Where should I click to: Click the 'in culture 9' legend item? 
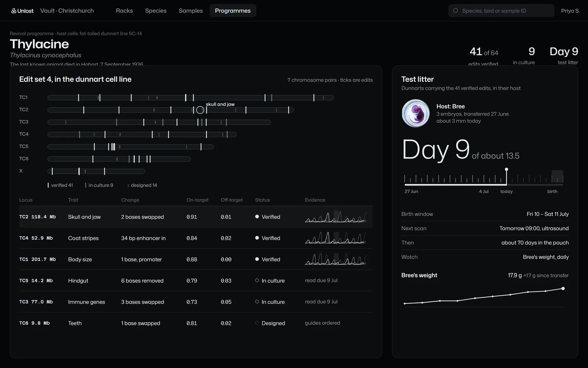99,185
